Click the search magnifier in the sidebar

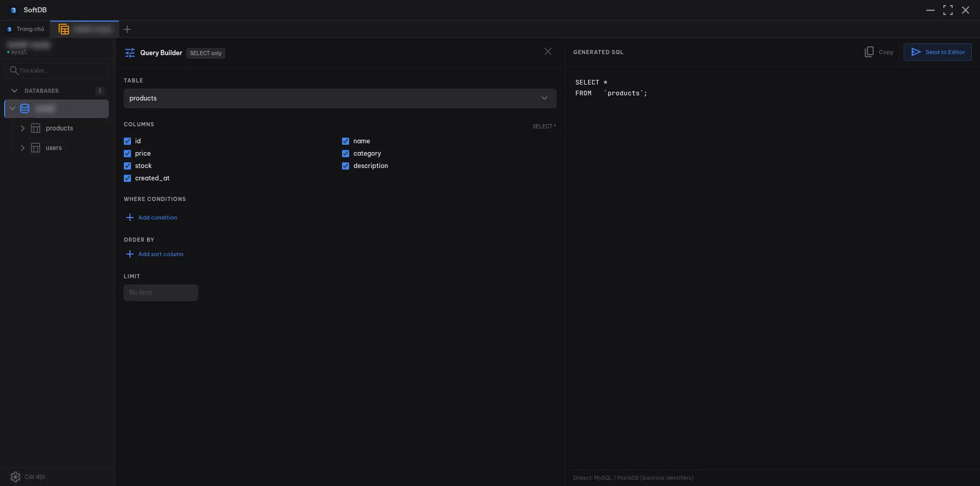click(14, 70)
